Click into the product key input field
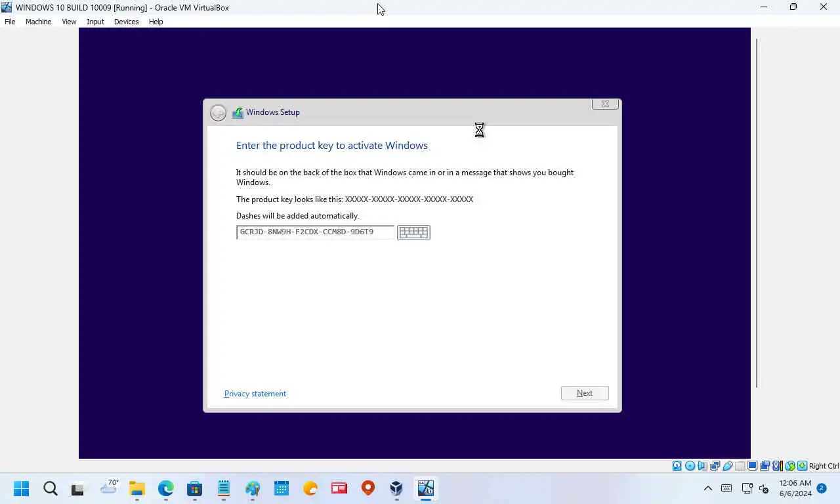 click(315, 232)
